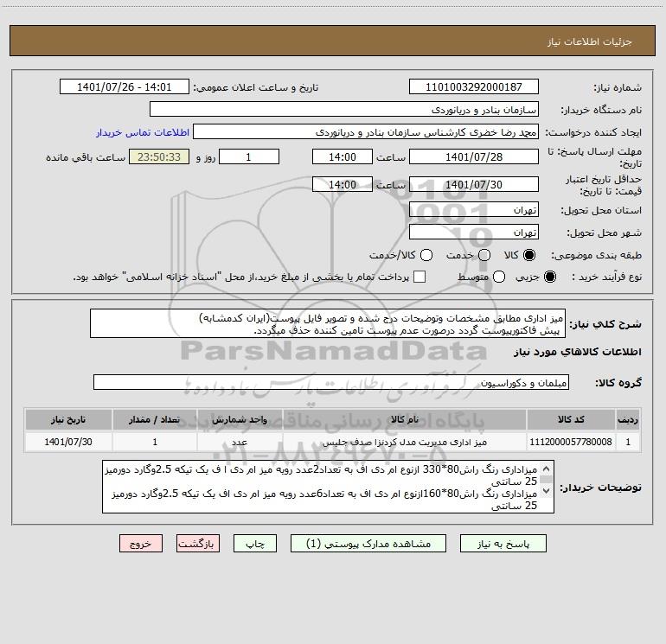Open the اطلاعات تماس خریدار link

(x=143, y=132)
